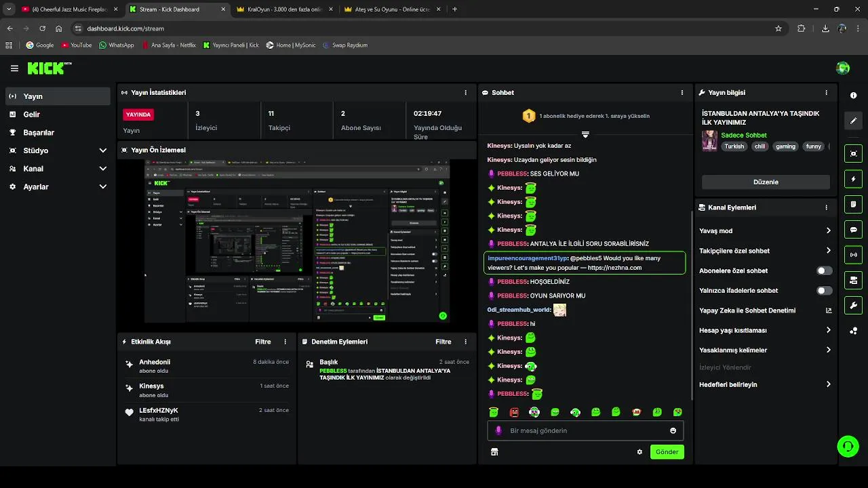
Task: Click the three-circles icon at the sidebar bottom
Action: click(853, 331)
